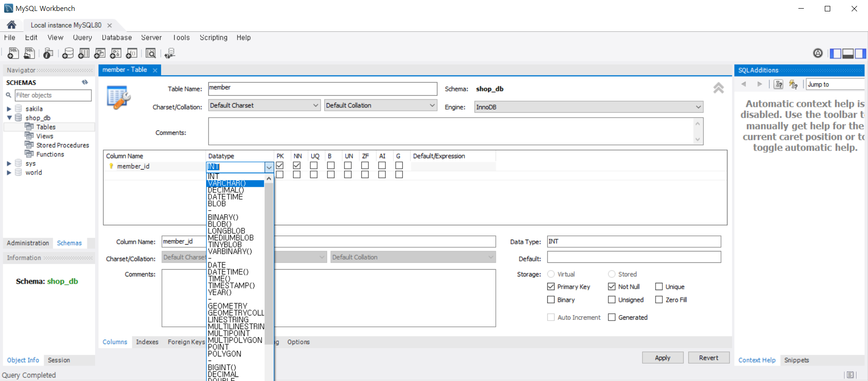
Task: Toggle the bottom output panel icon
Action: [848, 53]
